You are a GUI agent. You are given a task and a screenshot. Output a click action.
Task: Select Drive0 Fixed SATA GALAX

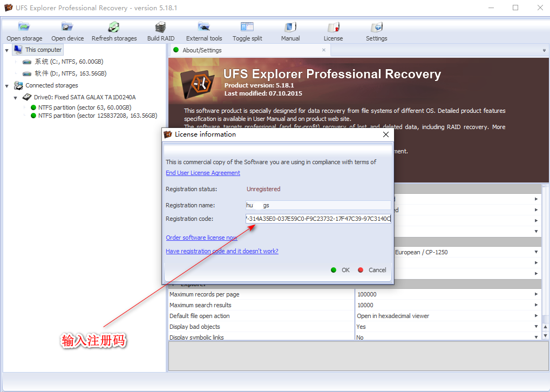click(x=79, y=97)
